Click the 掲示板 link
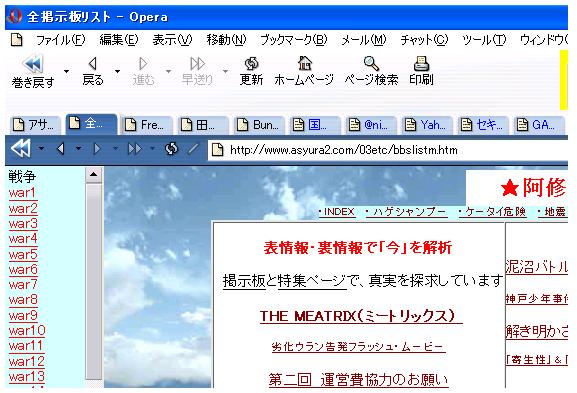The width and height of the screenshot is (577, 393). click(244, 281)
